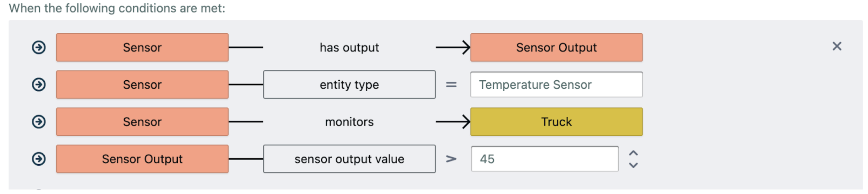Click the arrow icon beside the monitors row
Screen dimensions: 868x194
(39, 122)
